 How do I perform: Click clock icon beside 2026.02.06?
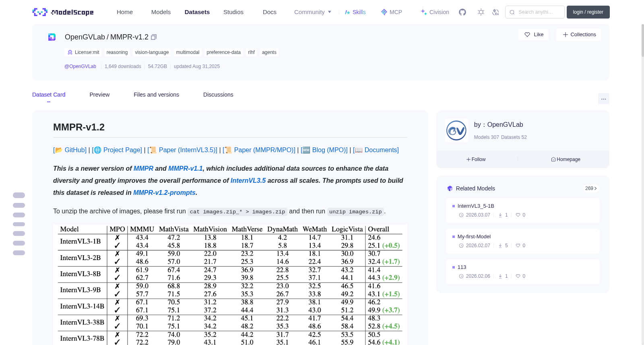pos(461,276)
